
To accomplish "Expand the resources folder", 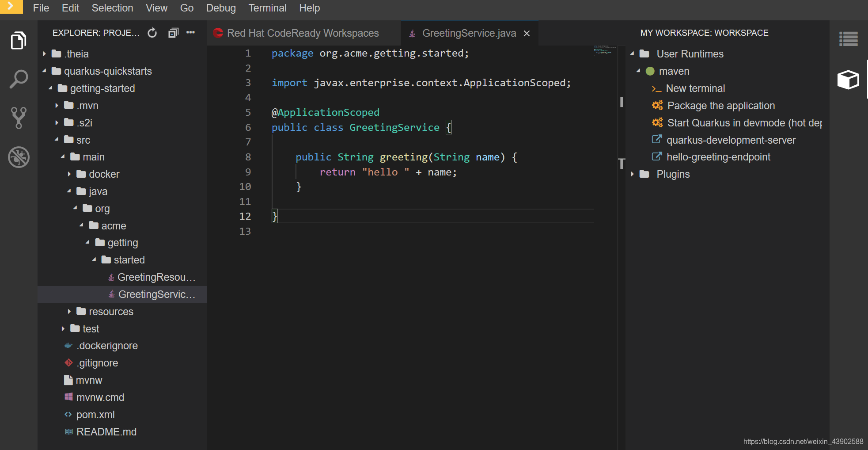I will pos(69,311).
